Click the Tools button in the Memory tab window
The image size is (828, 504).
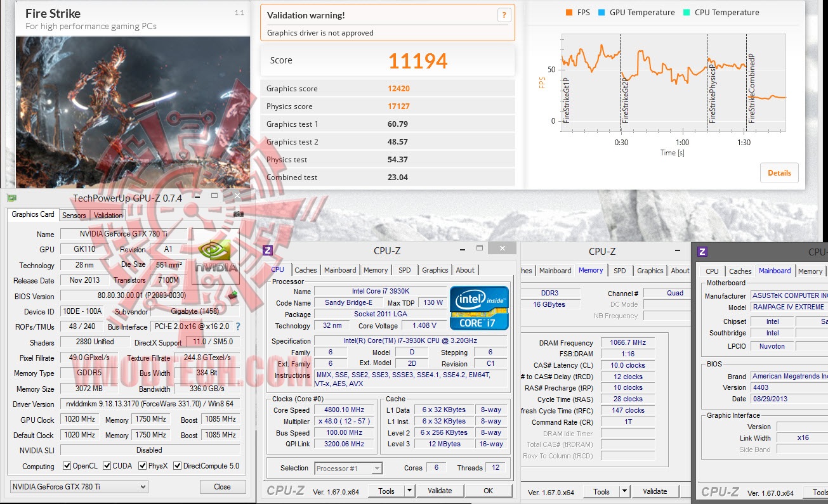[601, 491]
